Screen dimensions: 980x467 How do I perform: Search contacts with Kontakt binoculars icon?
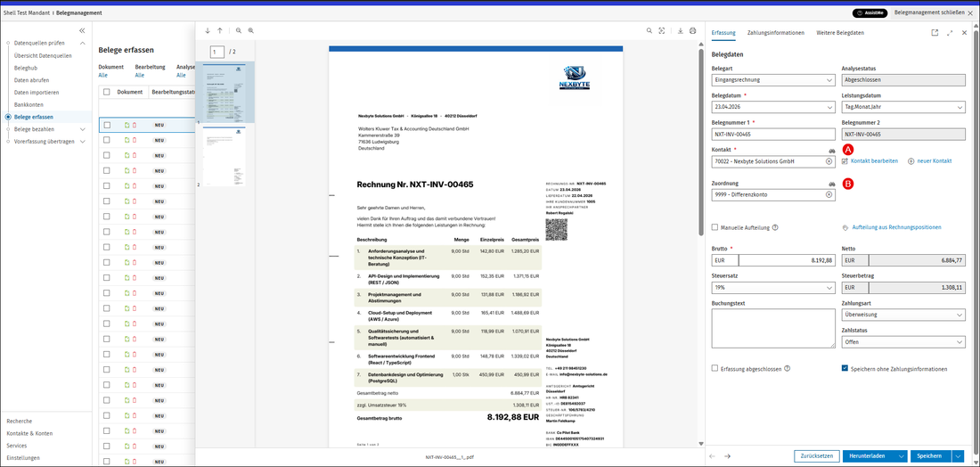tap(831, 152)
